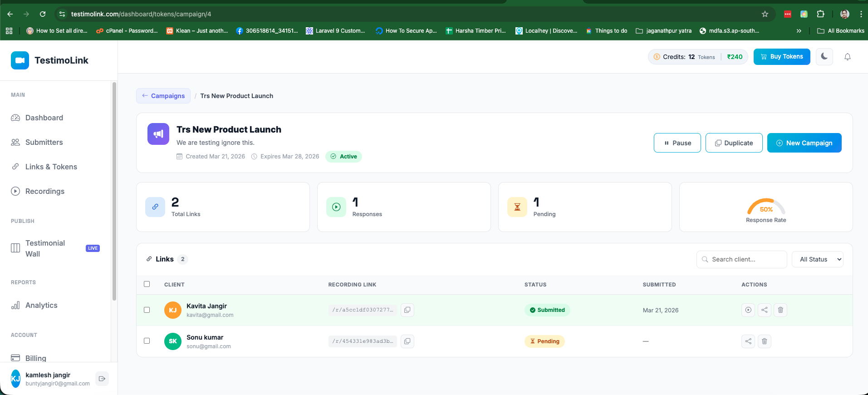Click the purple megaphone campaign icon
This screenshot has height=395, width=868.
pos(158,134)
